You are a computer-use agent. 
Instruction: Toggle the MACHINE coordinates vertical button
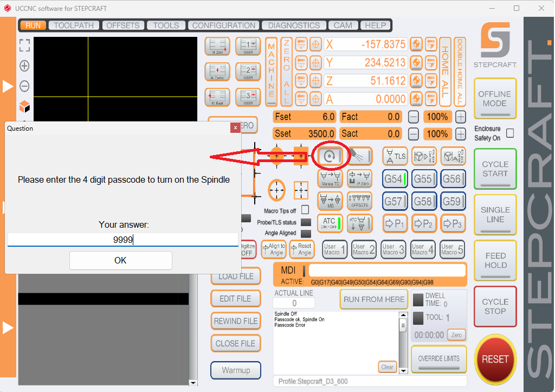coord(271,72)
